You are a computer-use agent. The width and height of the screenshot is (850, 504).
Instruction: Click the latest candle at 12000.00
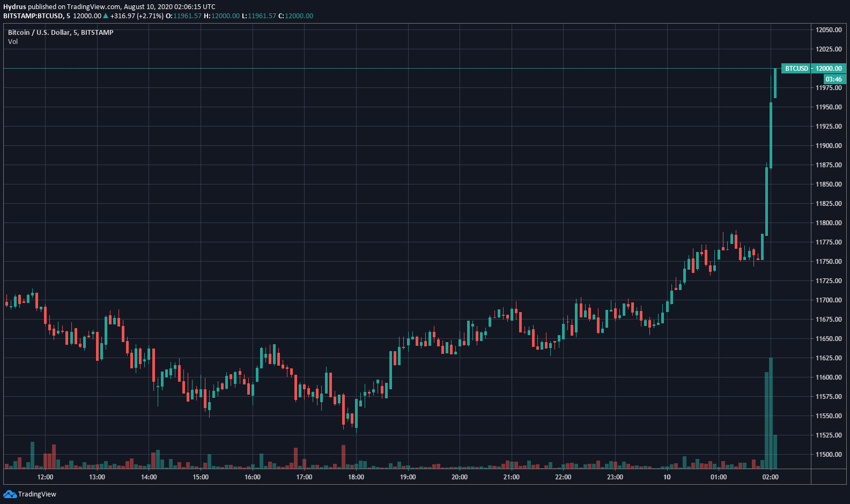click(775, 83)
